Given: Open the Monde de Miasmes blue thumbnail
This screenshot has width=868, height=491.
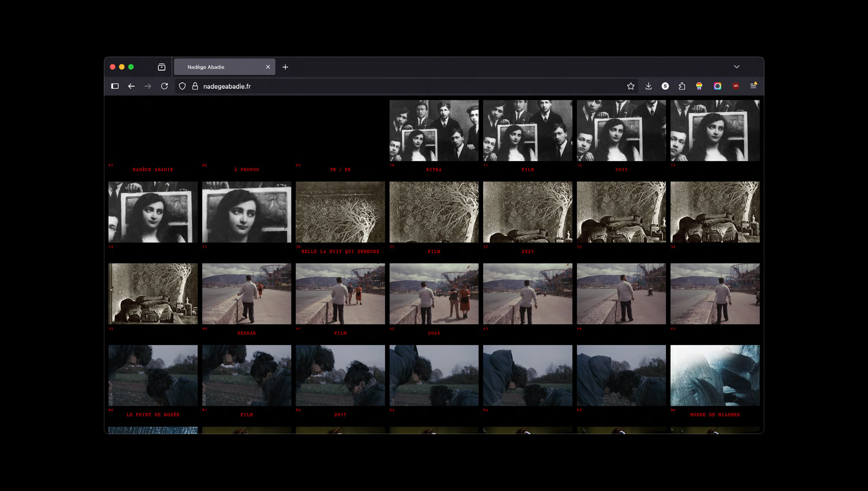Looking at the screenshot, I should click(x=715, y=375).
